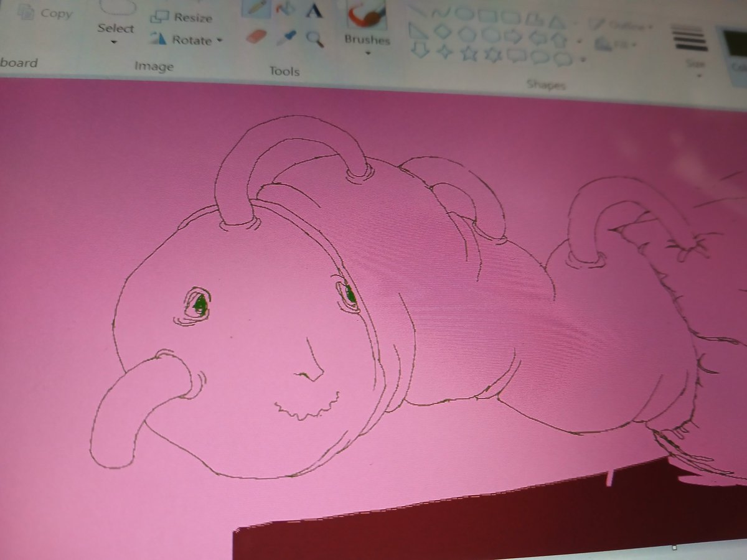Select the Pencil tool
This screenshot has height=560, width=747.
255,9
